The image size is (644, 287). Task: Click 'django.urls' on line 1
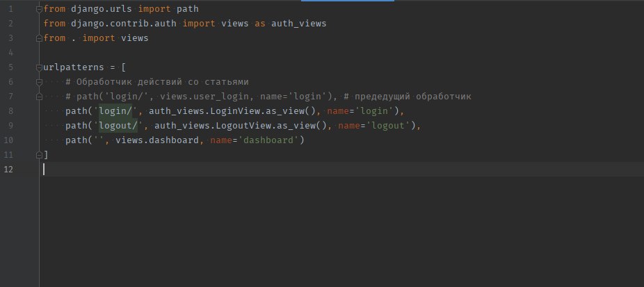102,8
